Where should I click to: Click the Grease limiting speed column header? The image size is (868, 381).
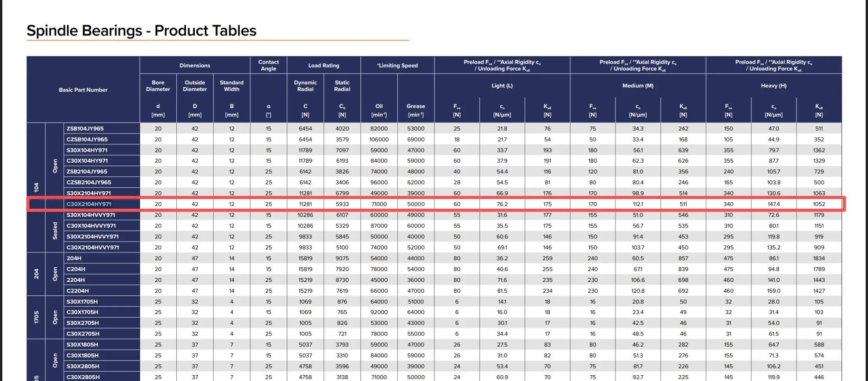pyautogui.click(x=416, y=110)
